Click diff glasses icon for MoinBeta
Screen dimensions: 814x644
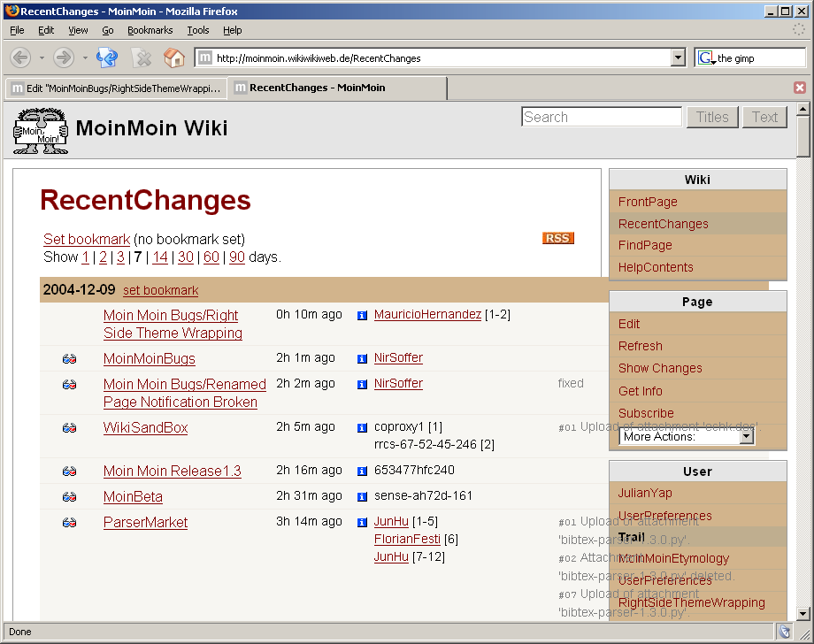[x=70, y=497]
